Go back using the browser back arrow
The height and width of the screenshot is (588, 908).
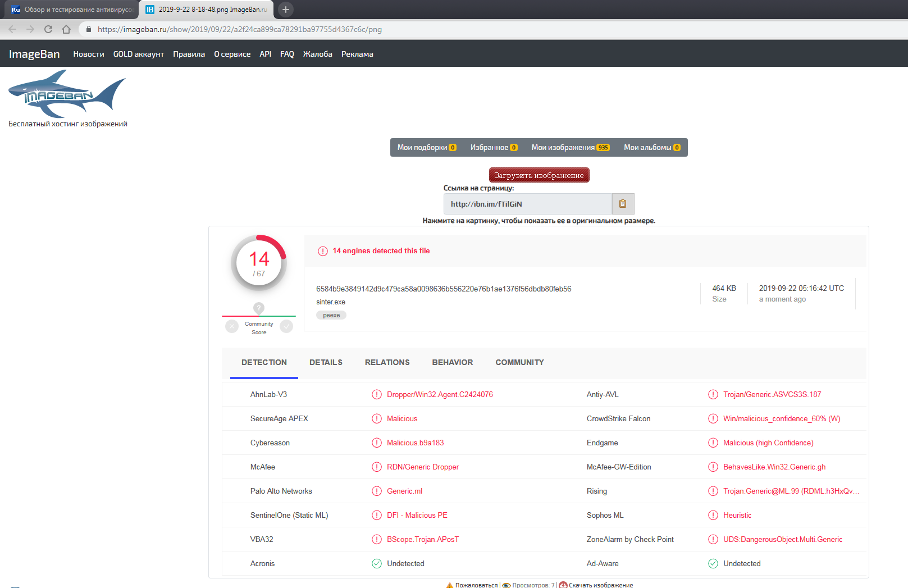pos(12,29)
